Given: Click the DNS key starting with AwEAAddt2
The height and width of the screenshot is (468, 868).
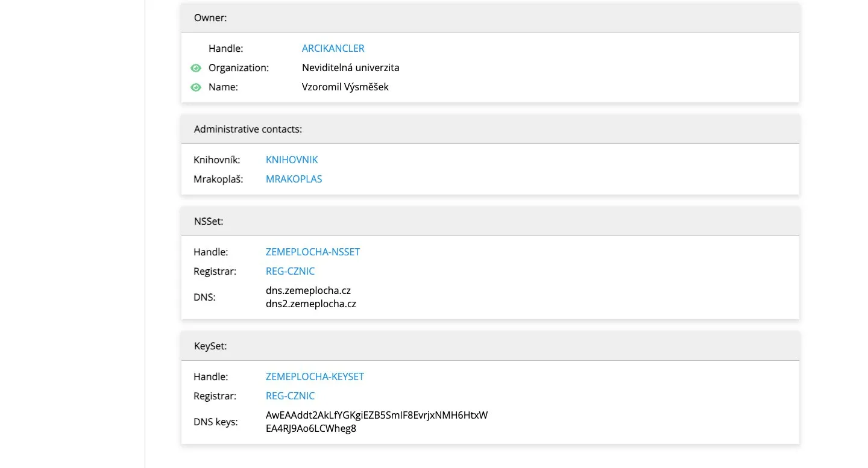Looking at the screenshot, I should 377,415.
